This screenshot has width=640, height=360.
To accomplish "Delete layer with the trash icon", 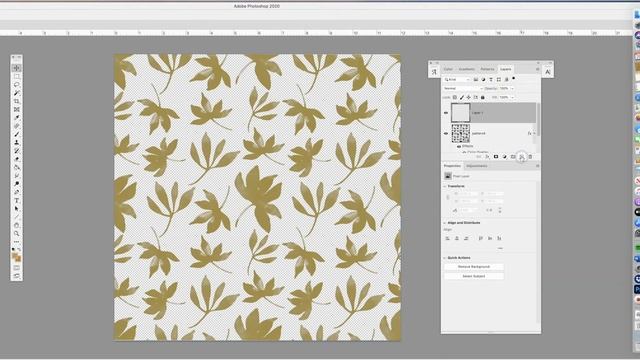I will (x=530, y=157).
